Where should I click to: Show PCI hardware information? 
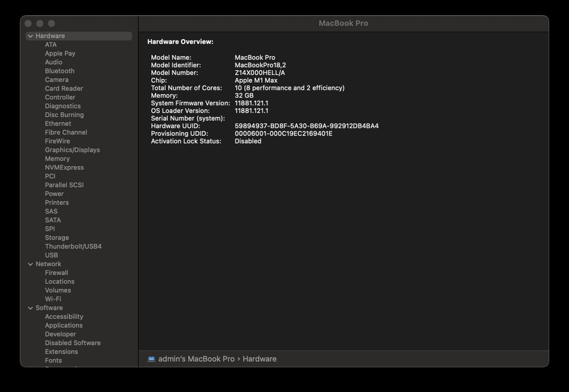coord(50,176)
